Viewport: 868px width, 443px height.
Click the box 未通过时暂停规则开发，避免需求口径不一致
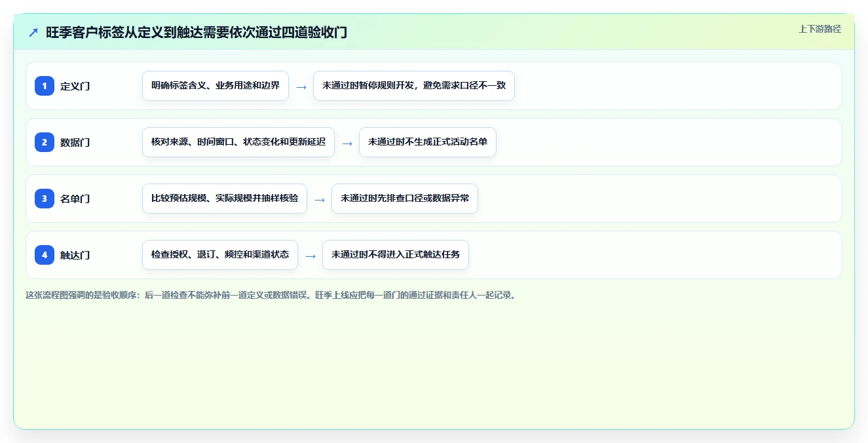tap(414, 86)
